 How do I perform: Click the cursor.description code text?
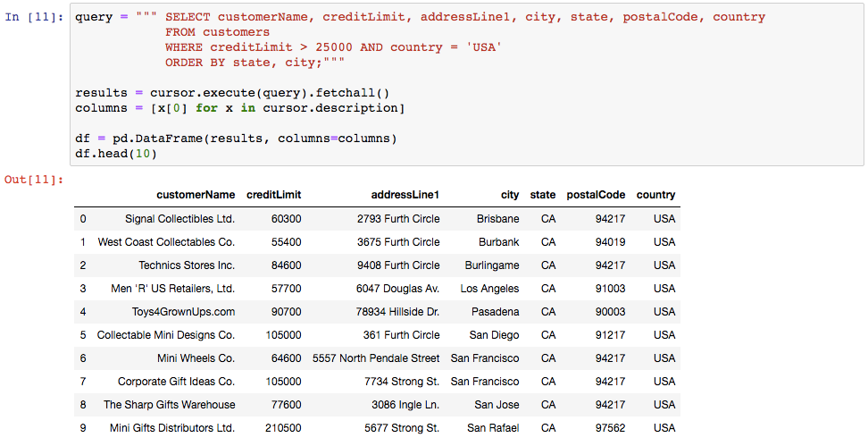tap(330, 108)
